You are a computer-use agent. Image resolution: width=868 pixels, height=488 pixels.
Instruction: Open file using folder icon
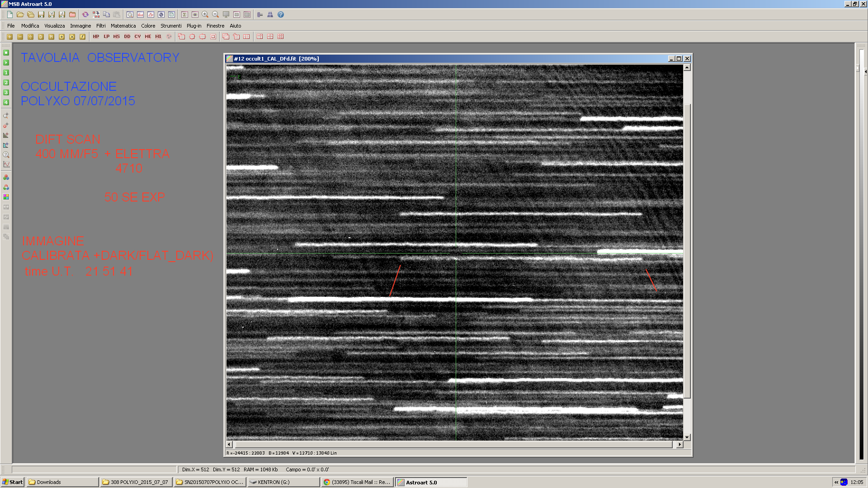tap(20, 14)
